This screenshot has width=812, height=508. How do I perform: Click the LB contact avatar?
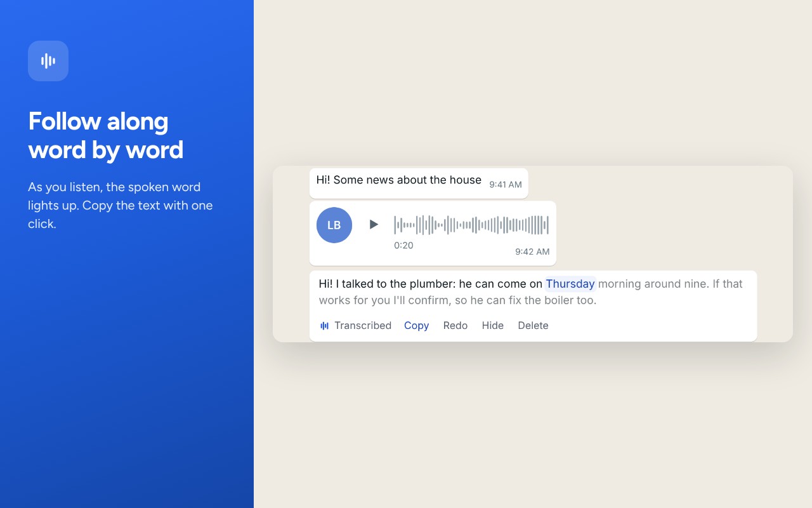[334, 225]
